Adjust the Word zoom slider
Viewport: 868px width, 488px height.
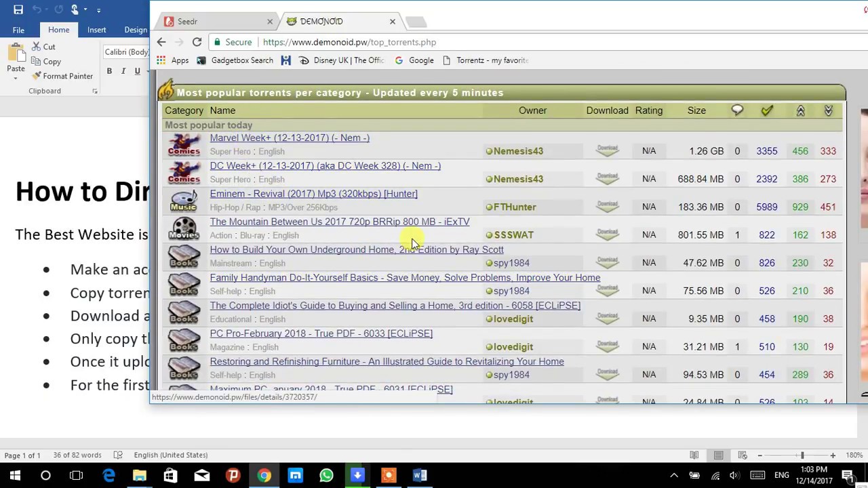802,455
